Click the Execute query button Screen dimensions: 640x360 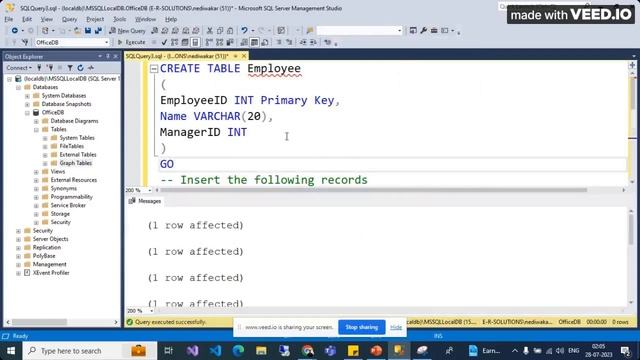click(x=132, y=42)
